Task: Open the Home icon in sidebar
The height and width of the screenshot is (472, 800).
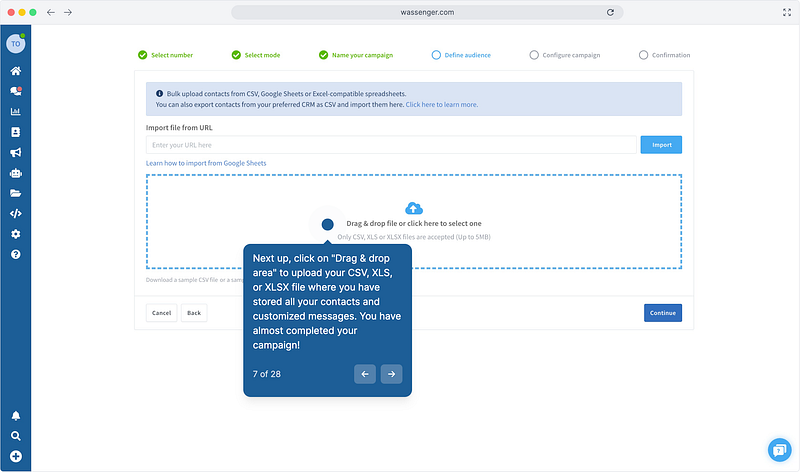Action: click(x=15, y=71)
